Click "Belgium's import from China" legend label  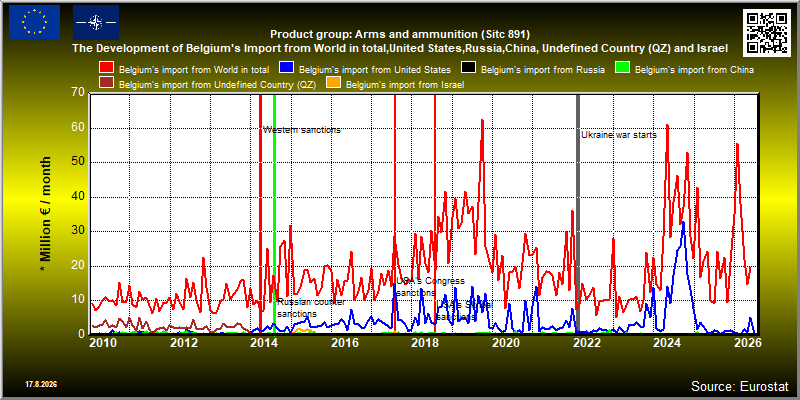(x=694, y=69)
